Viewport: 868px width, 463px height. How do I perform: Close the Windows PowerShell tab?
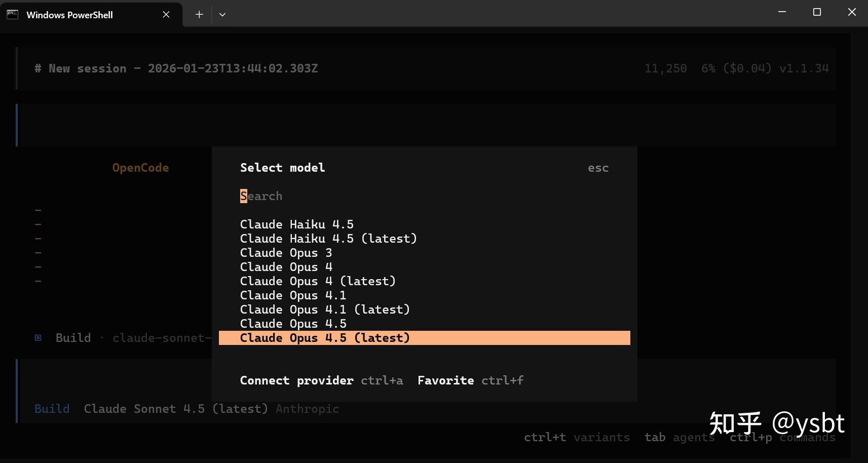pyautogui.click(x=166, y=15)
